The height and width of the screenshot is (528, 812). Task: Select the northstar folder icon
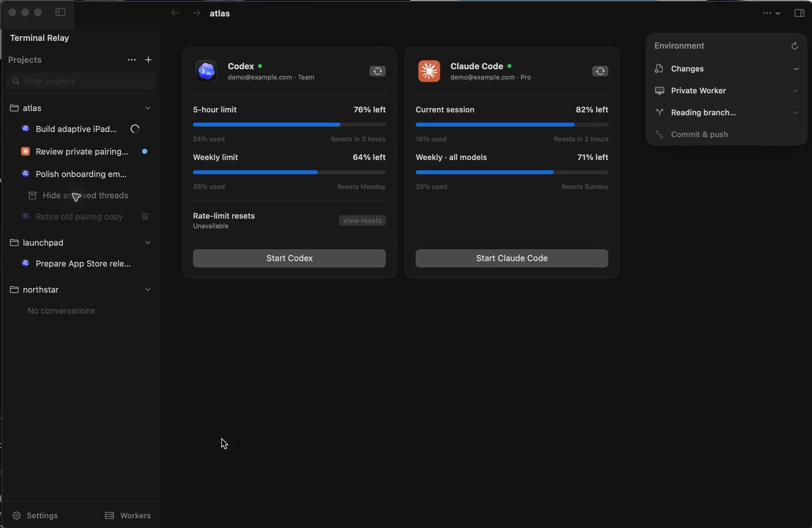[x=14, y=290]
